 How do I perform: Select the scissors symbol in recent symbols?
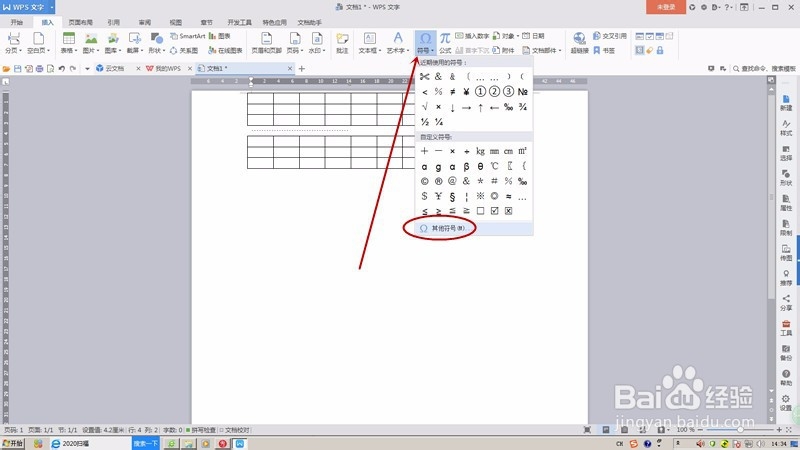[x=424, y=77]
